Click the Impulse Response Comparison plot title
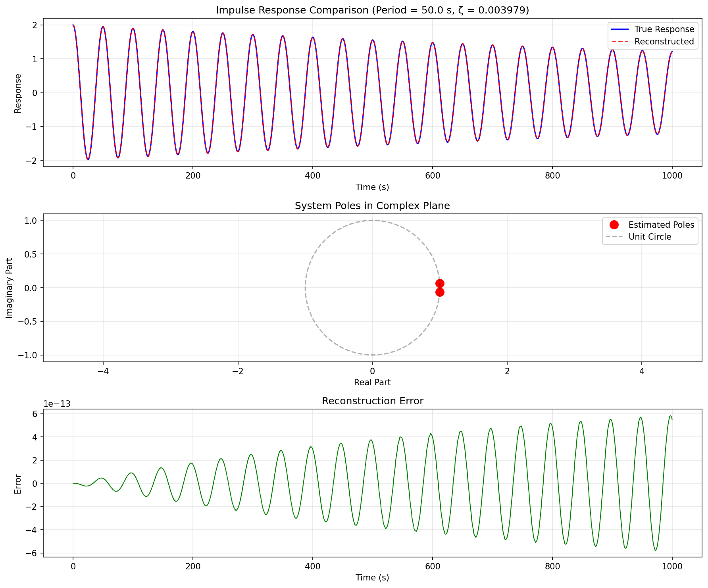 click(372, 10)
